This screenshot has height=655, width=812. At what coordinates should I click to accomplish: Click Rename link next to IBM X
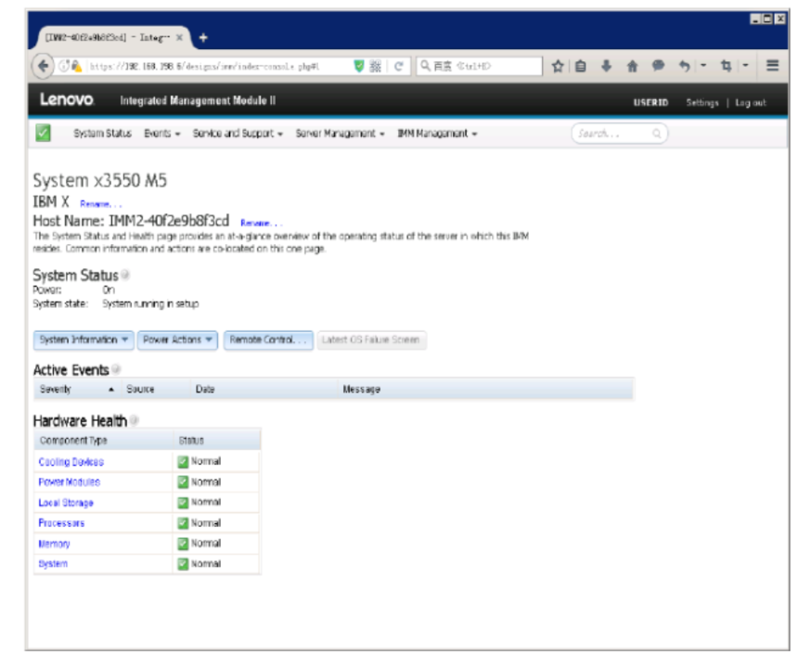[x=100, y=203]
